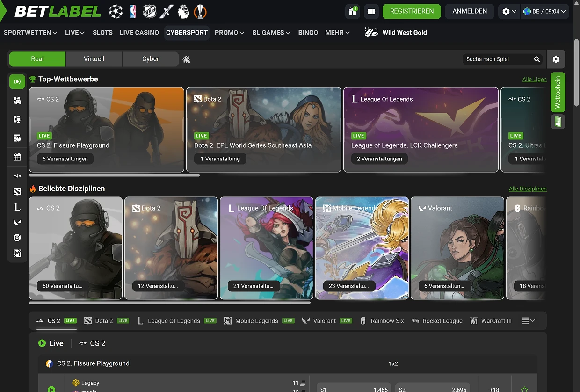
Task: Click the Top-Wettbewerbe horizontal scrollbar
Action: click(x=115, y=175)
